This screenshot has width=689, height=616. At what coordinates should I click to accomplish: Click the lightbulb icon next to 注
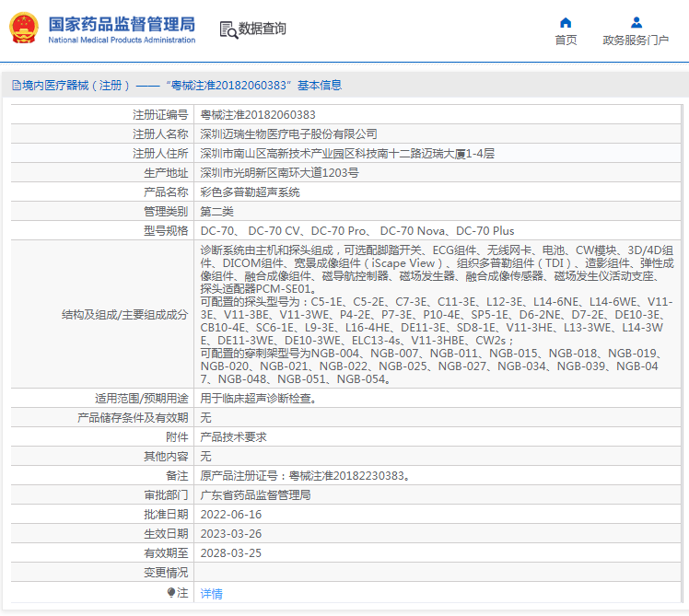coord(171,592)
